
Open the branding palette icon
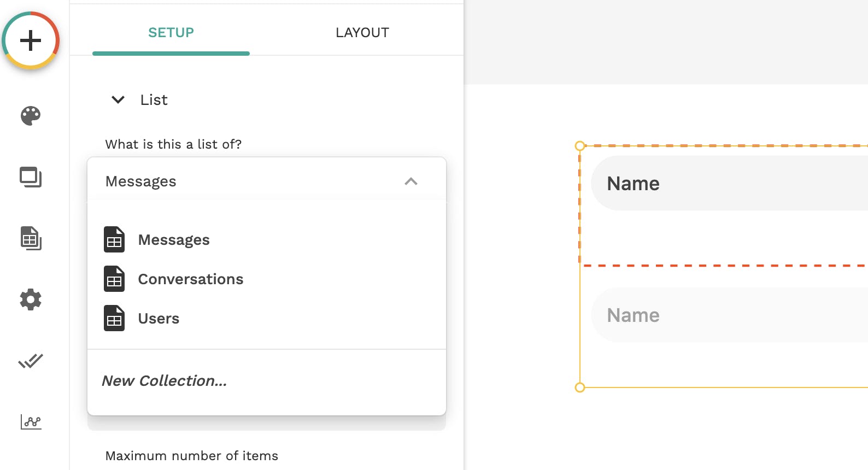pos(31,115)
